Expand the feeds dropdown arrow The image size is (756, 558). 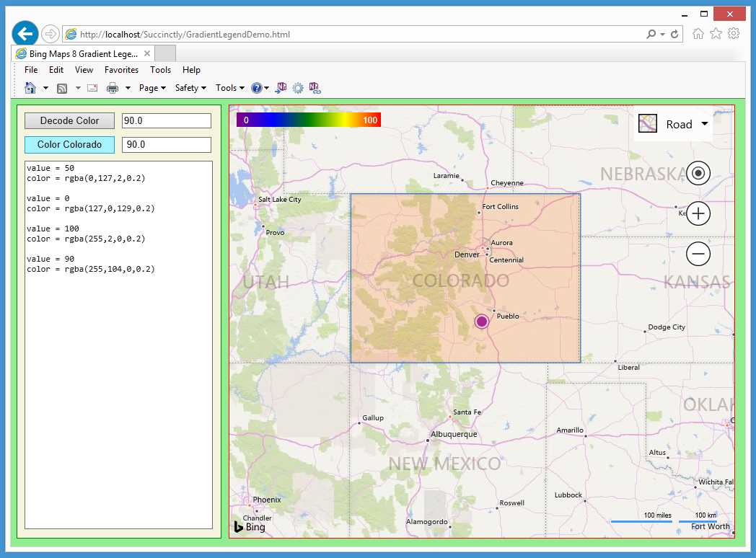78,88
